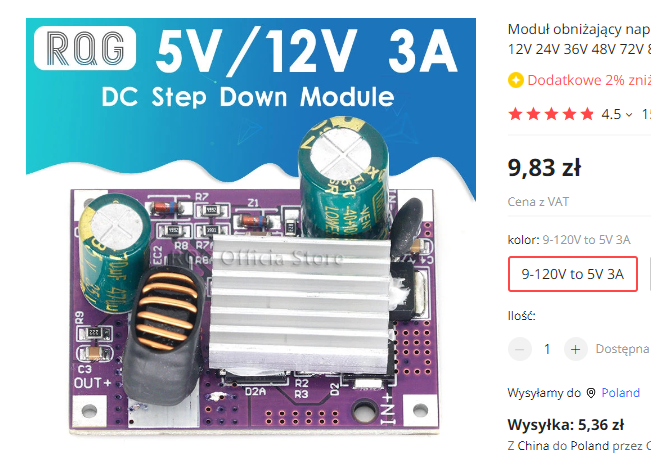Screen dimensions: 651x460
Task: Click the 9,83 zł price
Action: [544, 168]
